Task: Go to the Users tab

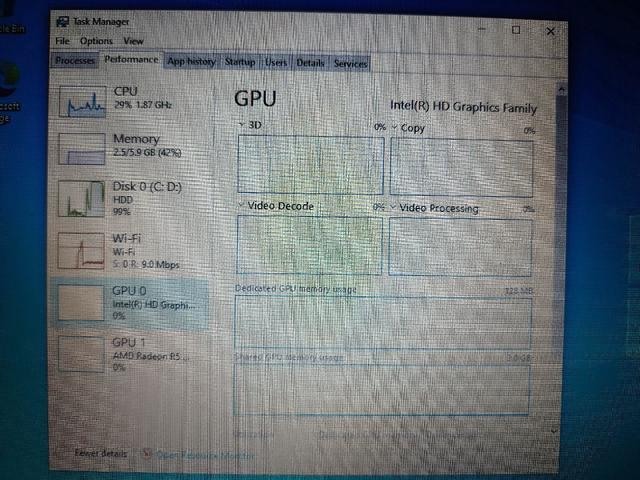Action: coord(276,62)
